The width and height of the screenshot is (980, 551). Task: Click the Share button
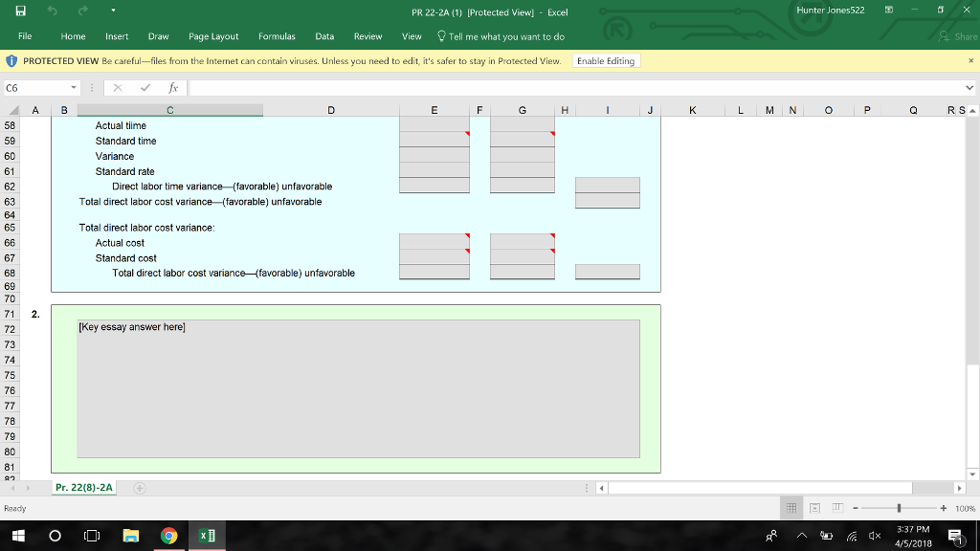(958, 36)
